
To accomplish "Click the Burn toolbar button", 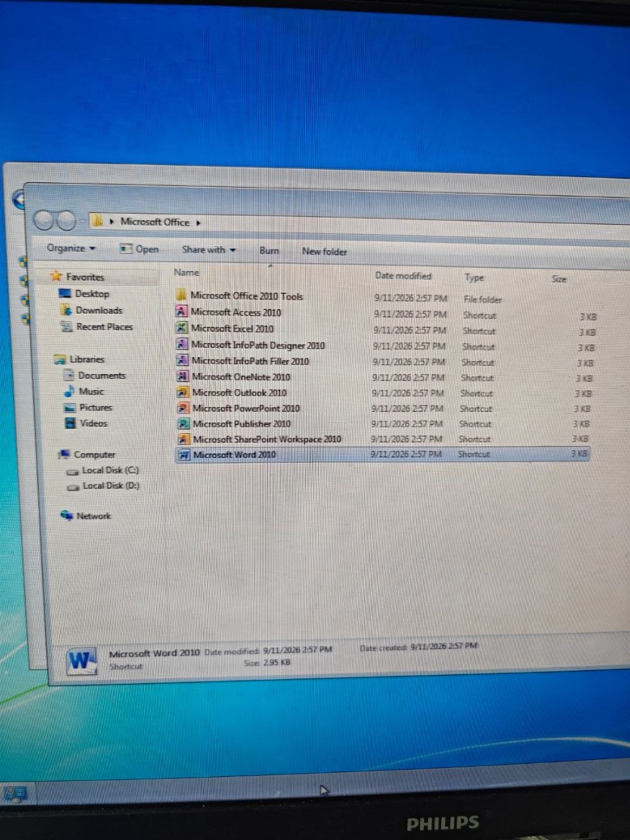I will [269, 250].
